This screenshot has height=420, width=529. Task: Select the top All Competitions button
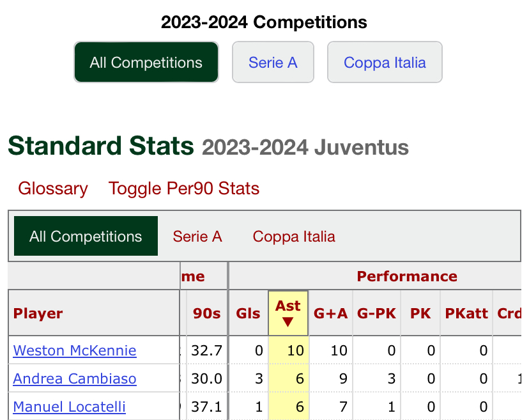coord(146,63)
